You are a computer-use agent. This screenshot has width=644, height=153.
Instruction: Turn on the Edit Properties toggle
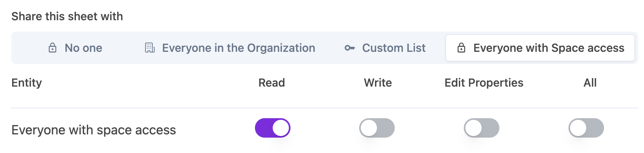482,128
